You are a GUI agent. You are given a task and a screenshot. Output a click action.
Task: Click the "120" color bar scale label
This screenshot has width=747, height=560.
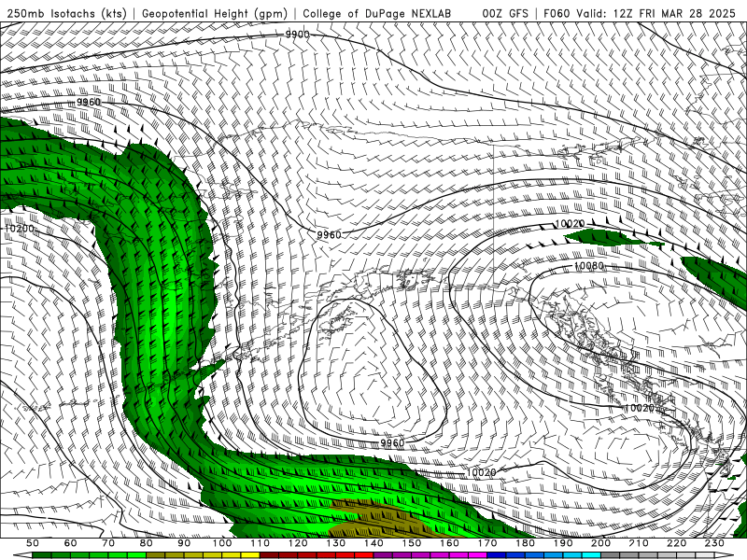click(298, 543)
